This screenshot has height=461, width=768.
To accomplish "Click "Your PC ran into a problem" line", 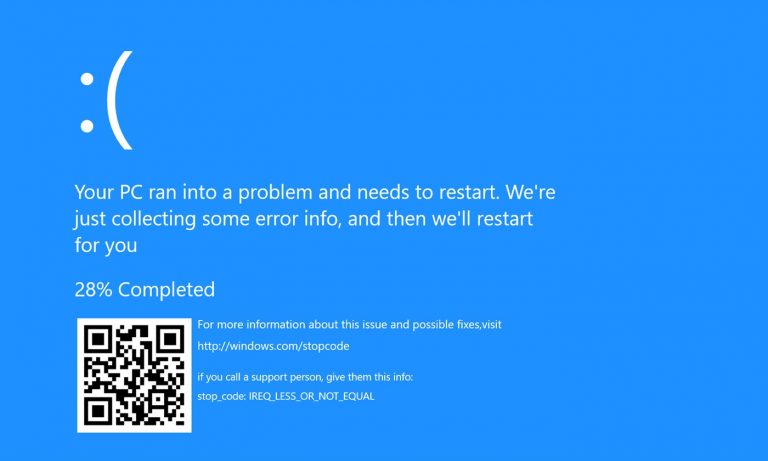I will point(315,192).
